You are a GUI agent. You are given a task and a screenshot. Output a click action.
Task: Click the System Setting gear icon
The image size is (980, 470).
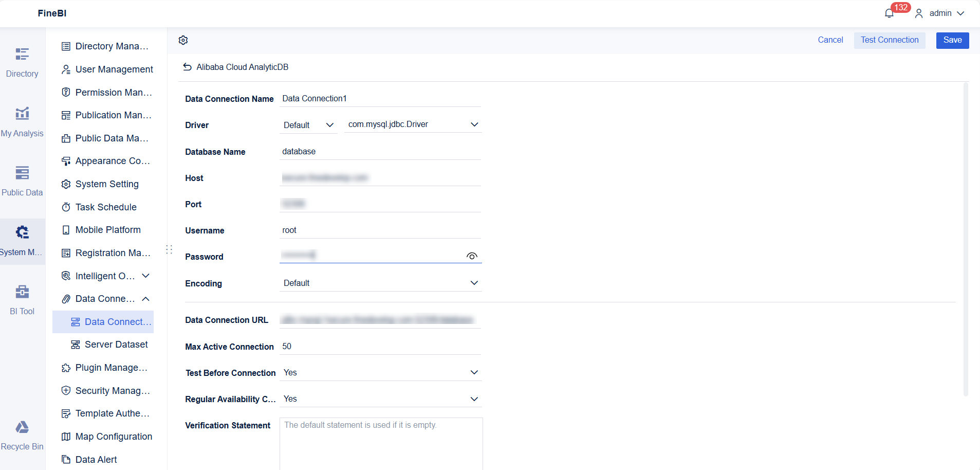pyautogui.click(x=66, y=184)
